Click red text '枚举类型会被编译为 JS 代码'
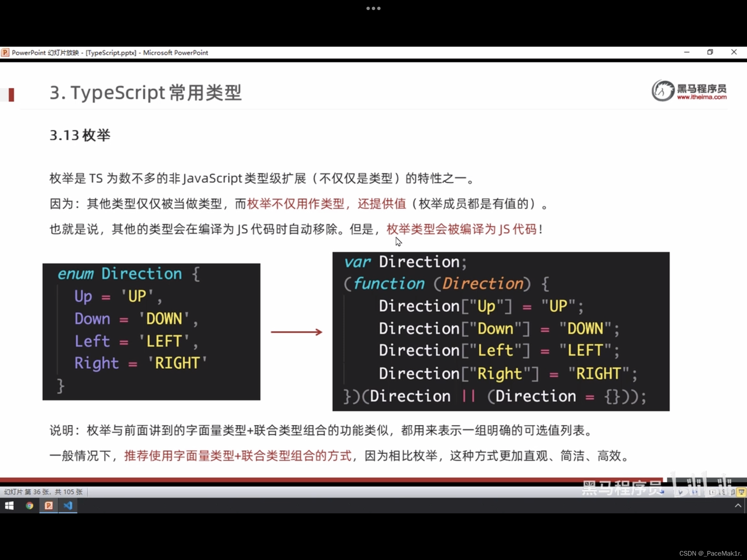The image size is (747, 560). click(x=461, y=229)
